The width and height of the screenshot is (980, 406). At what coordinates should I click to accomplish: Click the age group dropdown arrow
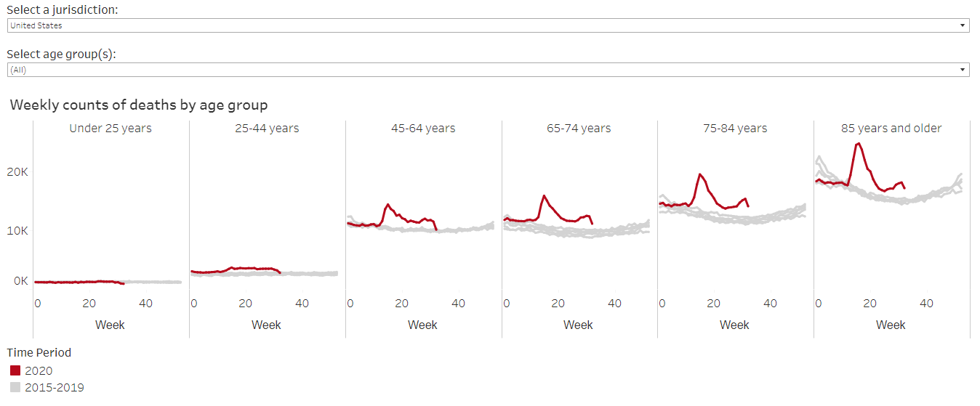point(963,70)
